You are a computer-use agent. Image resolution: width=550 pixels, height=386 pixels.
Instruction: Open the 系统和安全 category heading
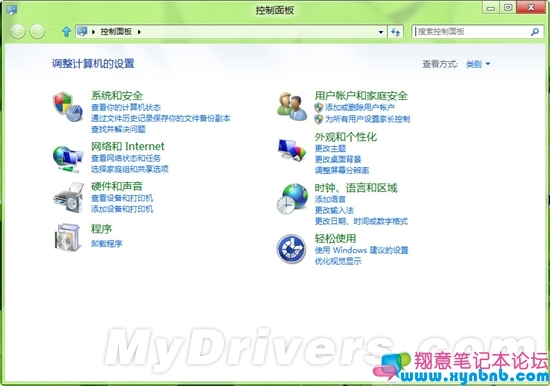tap(117, 95)
